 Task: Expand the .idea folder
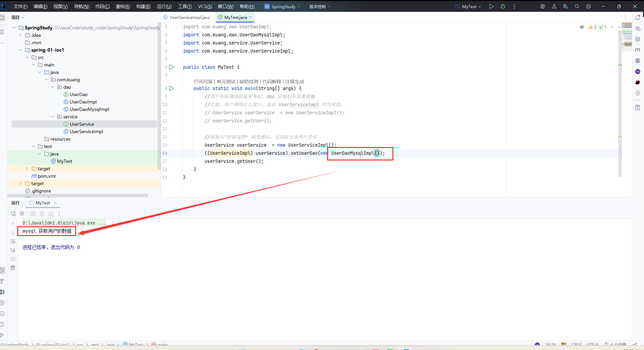(x=21, y=35)
